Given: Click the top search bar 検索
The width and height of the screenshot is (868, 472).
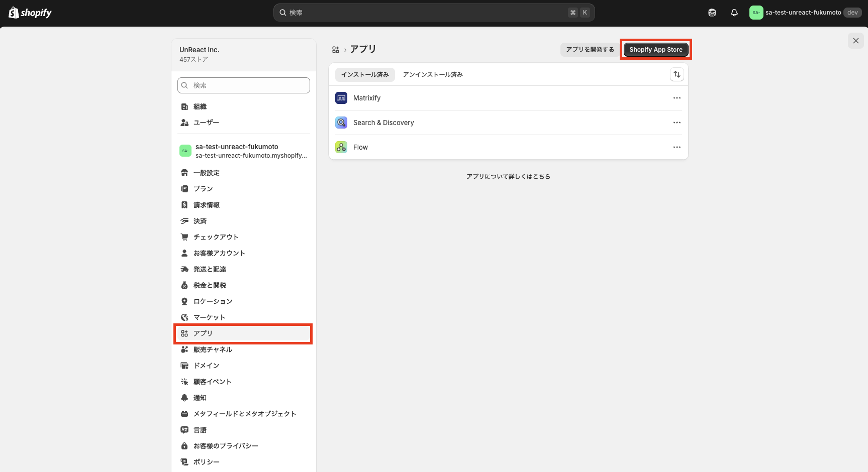Looking at the screenshot, I should coord(434,13).
